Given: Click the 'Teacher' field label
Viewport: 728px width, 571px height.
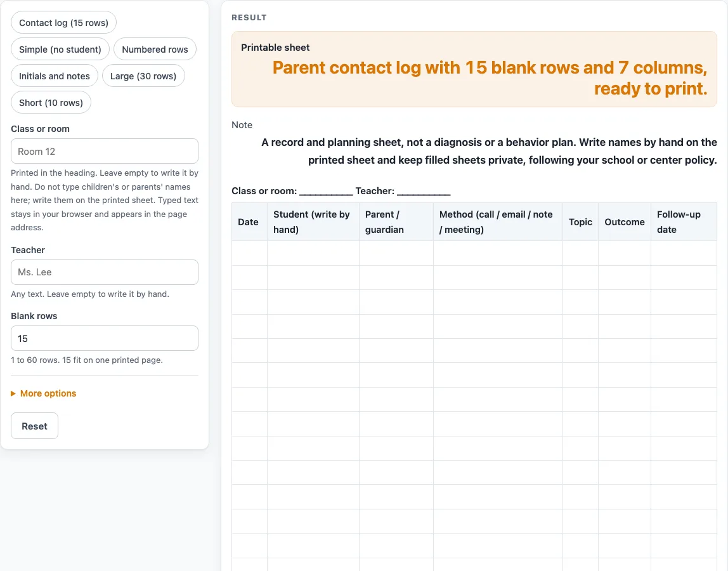Looking at the screenshot, I should [28, 250].
